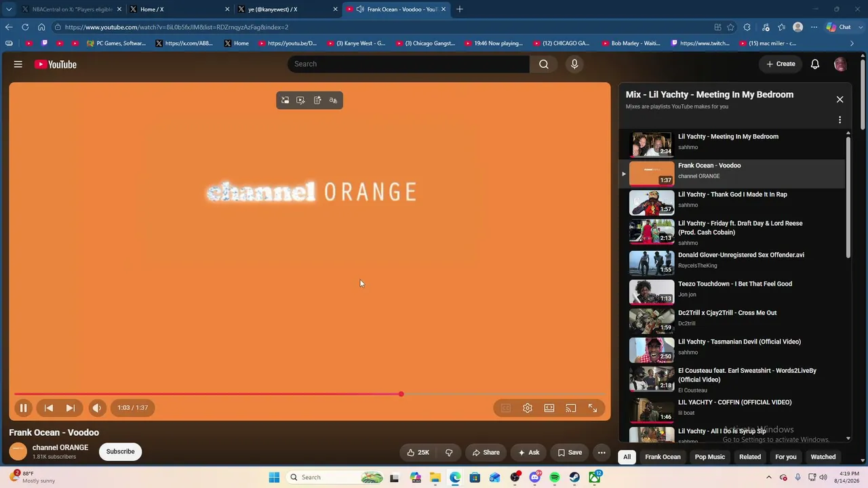Select the Frank Ocean filter chip

tap(663, 457)
